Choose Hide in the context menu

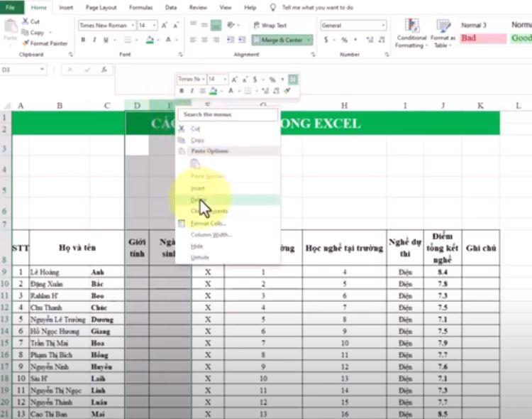click(x=228, y=246)
